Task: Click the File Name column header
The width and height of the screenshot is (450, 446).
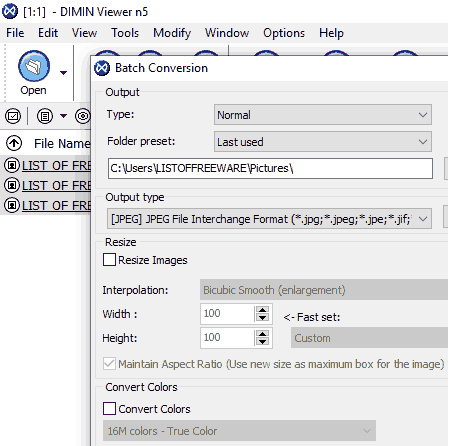Action: click(x=62, y=144)
